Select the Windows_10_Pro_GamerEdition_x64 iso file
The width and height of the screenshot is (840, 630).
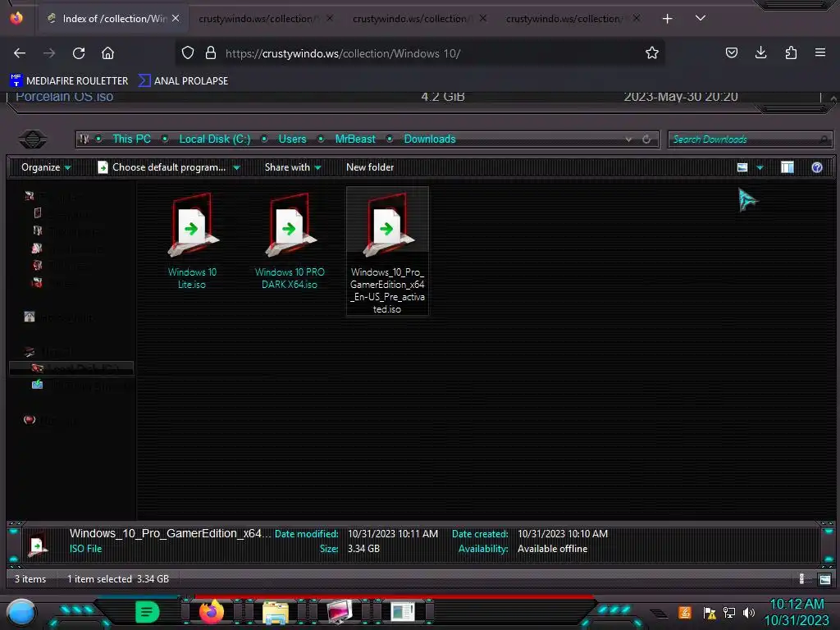tap(387, 251)
